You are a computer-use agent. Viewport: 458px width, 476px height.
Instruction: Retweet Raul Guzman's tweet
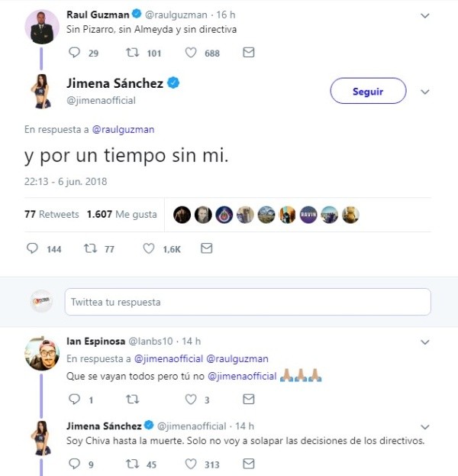(132, 53)
